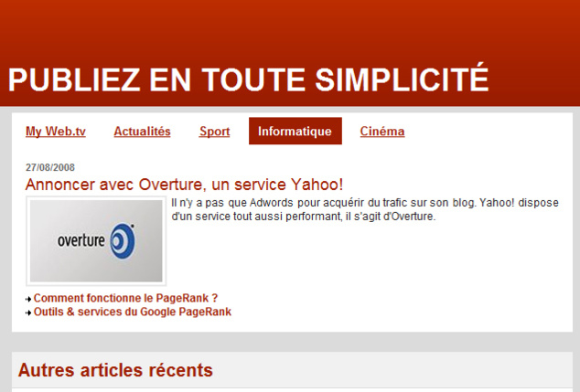
Task: Click the 27/08/2008 article date
Action: click(50, 167)
